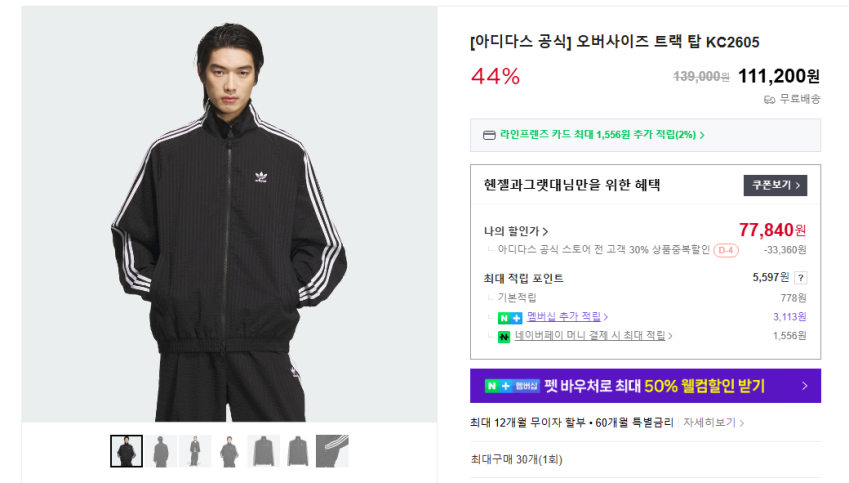The height and width of the screenshot is (483, 849).
Task: Select the sleeve stripes close-up thumbnail
Action: click(x=332, y=451)
